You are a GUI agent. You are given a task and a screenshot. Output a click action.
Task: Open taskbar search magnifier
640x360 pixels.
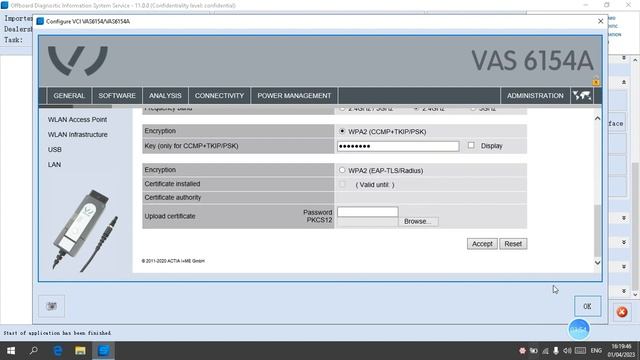(x=34, y=351)
